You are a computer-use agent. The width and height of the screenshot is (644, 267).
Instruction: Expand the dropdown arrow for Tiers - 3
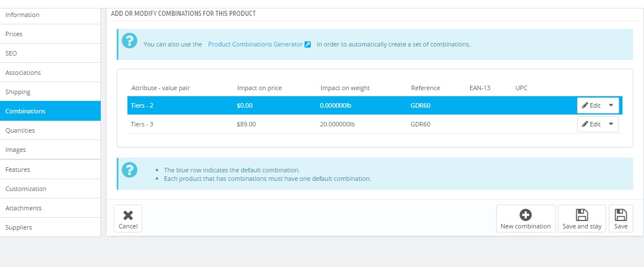pyautogui.click(x=611, y=124)
